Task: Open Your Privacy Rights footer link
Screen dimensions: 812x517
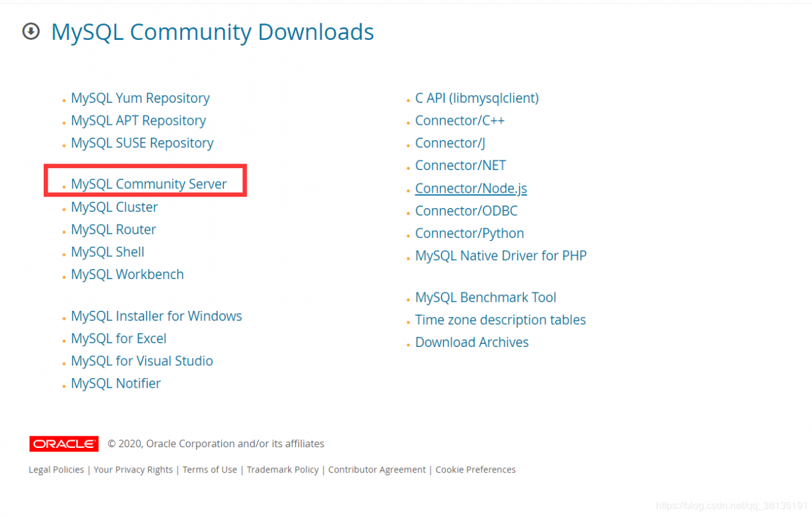Action: tap(133, 469)
